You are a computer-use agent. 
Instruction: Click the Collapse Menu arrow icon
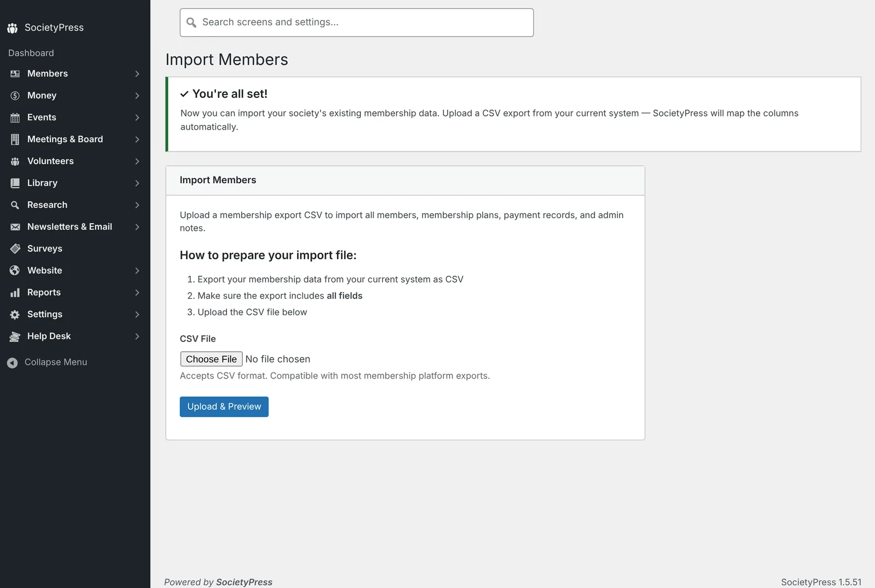[12, 363]
